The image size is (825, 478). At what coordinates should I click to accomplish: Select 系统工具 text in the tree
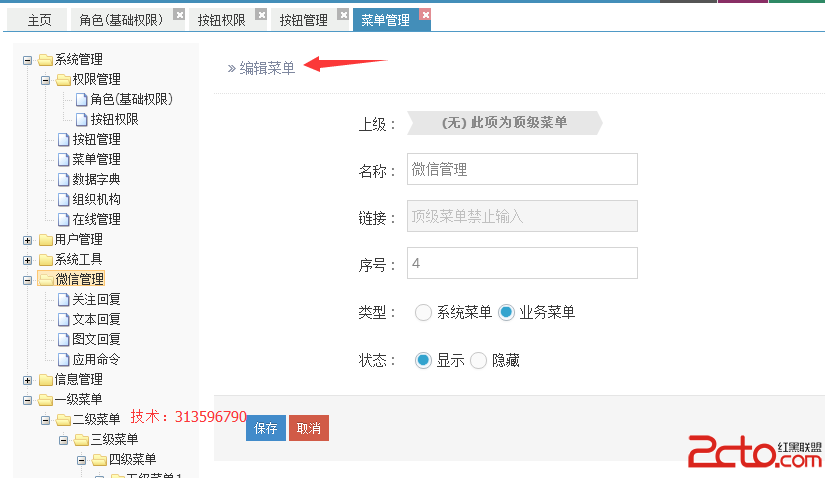click(78, 260)
